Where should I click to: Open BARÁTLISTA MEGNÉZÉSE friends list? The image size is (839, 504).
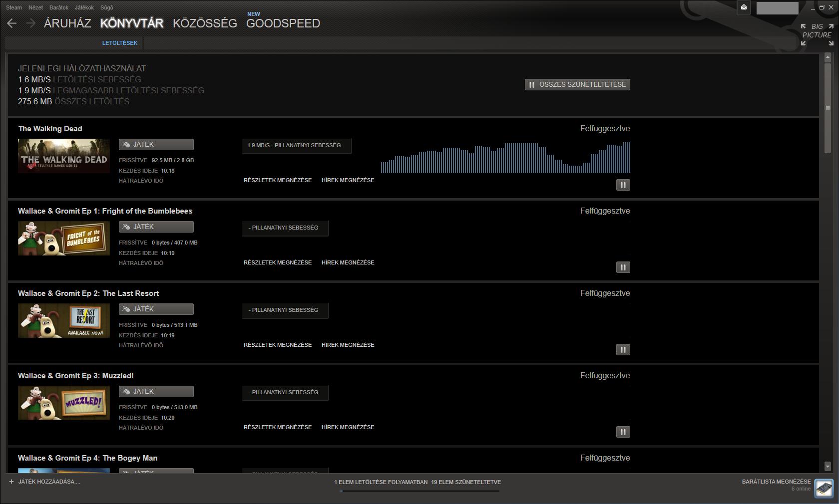click(x=777, y=482)
